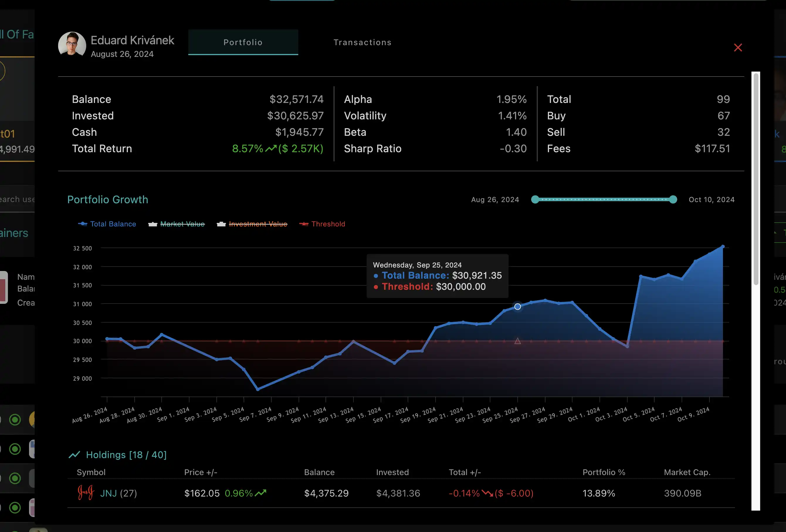Click the Sharp Ratio value -0.30
This screenshot has width=786, height=532.
513,148
